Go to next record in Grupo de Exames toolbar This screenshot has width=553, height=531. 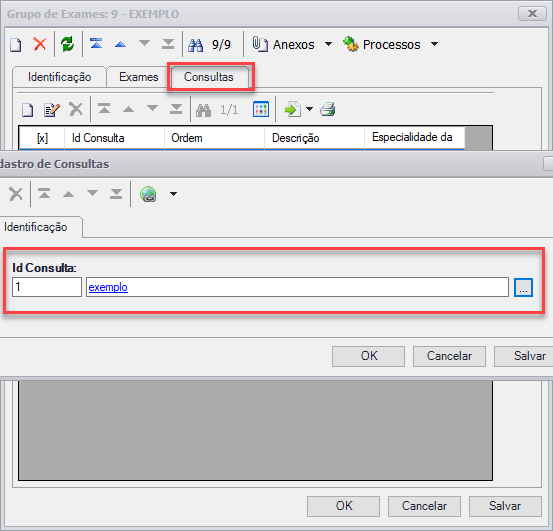[144, 43]
